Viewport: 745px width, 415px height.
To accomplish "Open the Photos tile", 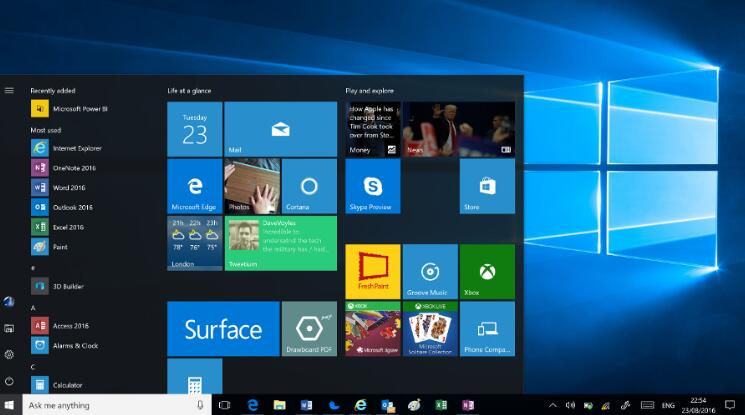I will pyautogui.click(x=252, y=186).
